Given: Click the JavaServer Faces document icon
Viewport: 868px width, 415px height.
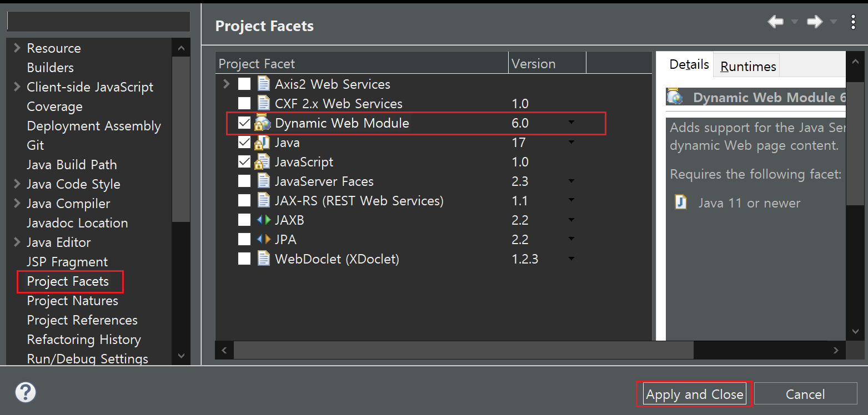Looking at the screenshot, I should 264,181.
